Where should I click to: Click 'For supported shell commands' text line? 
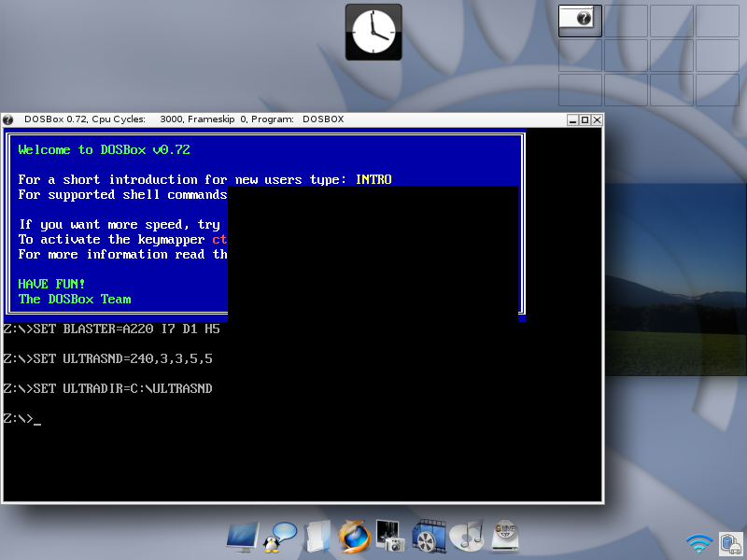(x=122, y=195)
